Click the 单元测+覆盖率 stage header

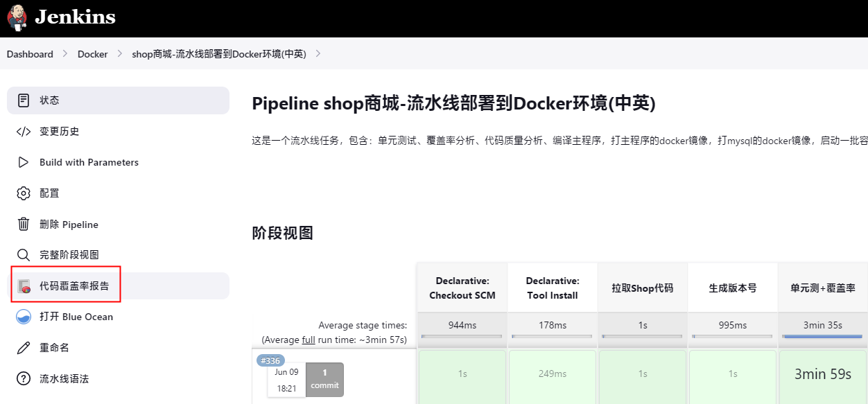[823, 288]
